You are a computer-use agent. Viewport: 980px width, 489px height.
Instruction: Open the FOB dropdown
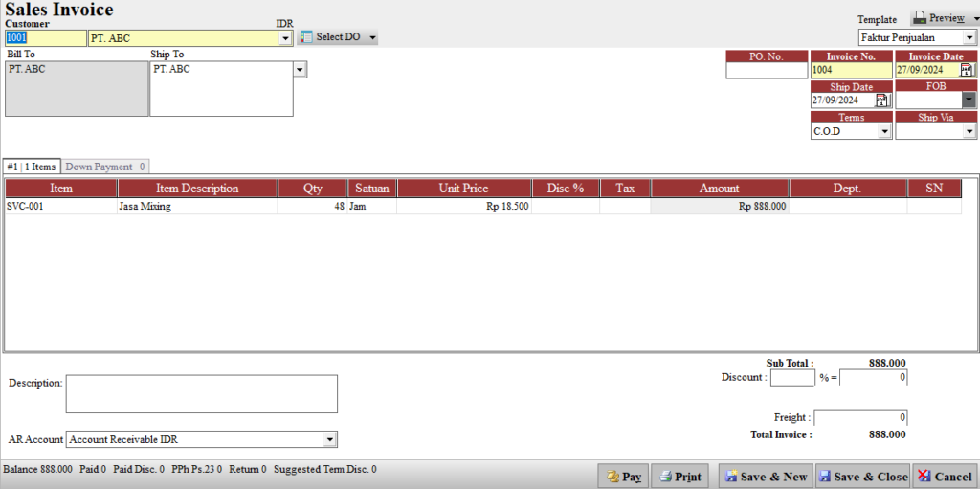coord(969,100)
